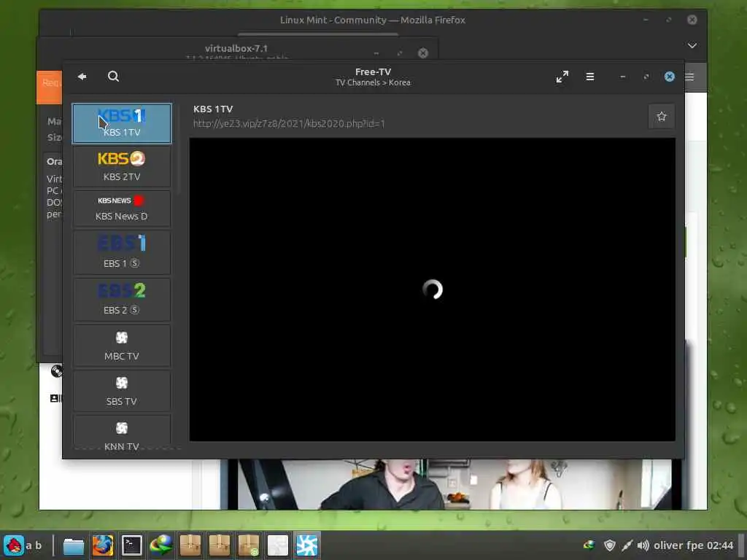Select the white blank taskbar item
747x560 pixels.
click(278, 545)
